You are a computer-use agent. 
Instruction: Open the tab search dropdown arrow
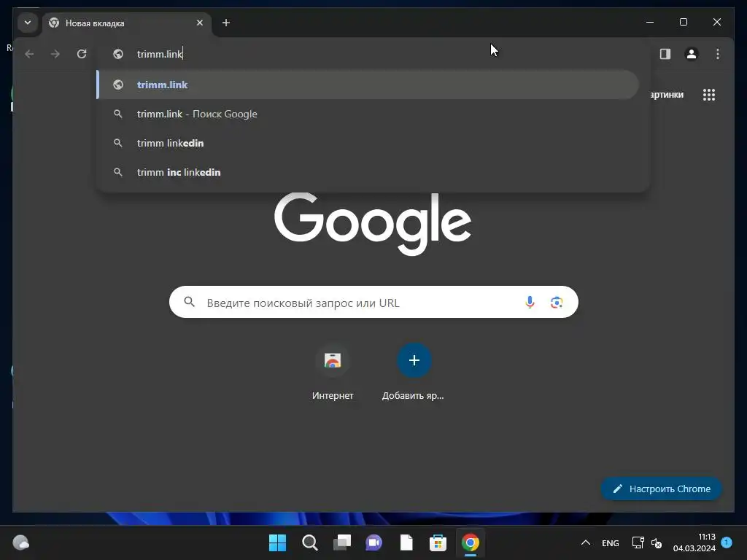[28, 23]
